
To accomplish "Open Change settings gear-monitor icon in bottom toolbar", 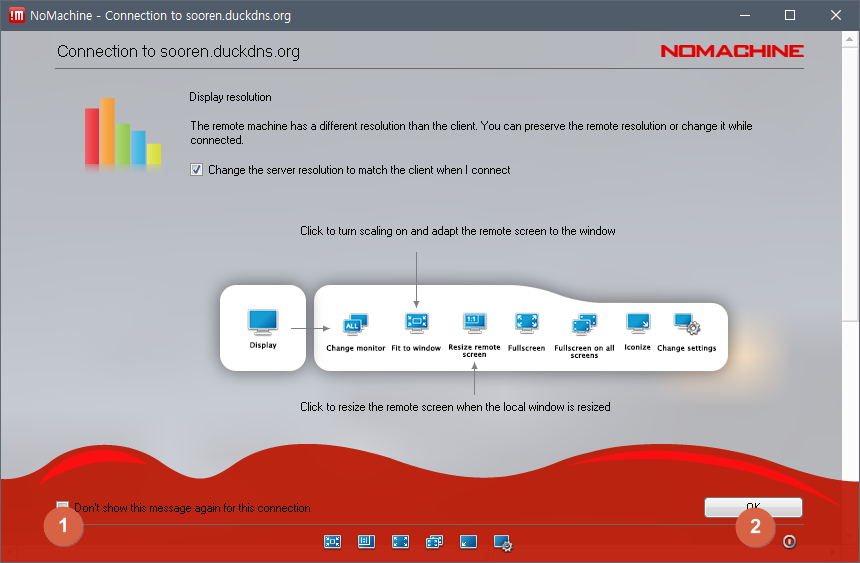I will pyautogui.click(x=503, y=543).
